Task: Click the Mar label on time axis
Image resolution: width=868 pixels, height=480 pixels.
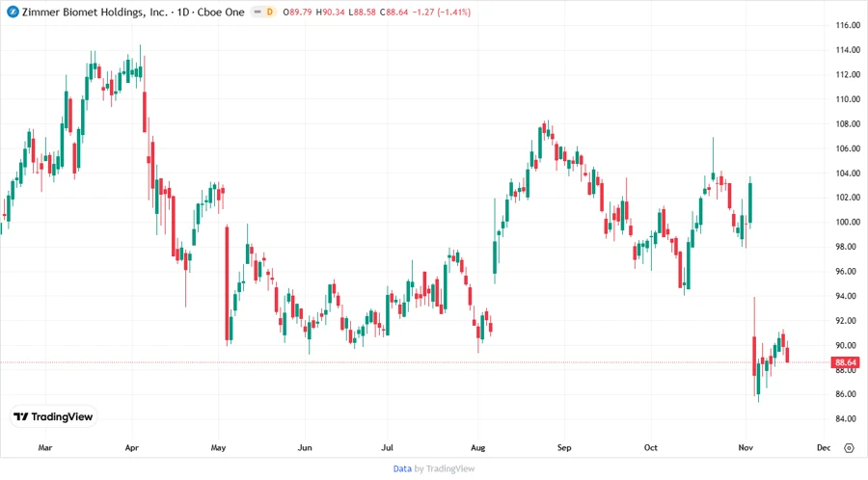Action: coord(45,447)
